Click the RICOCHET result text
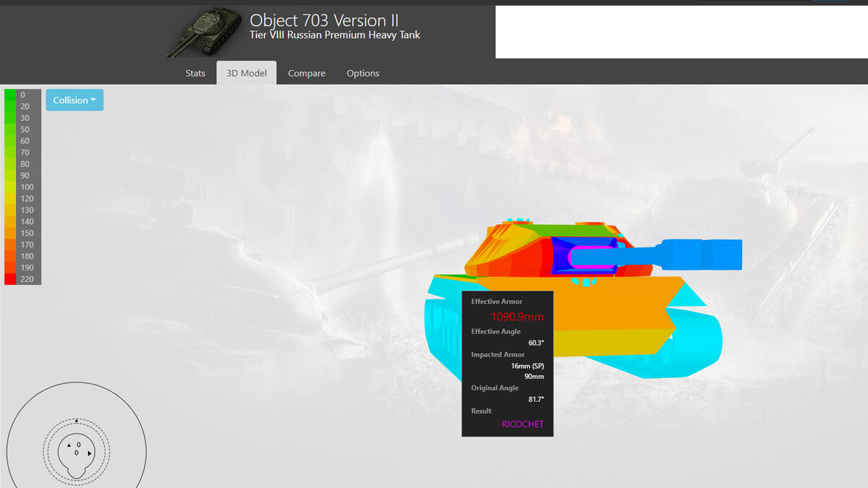The height and width of the screenshot is (488, 868). pyautogui.click(x=522, y=424)
